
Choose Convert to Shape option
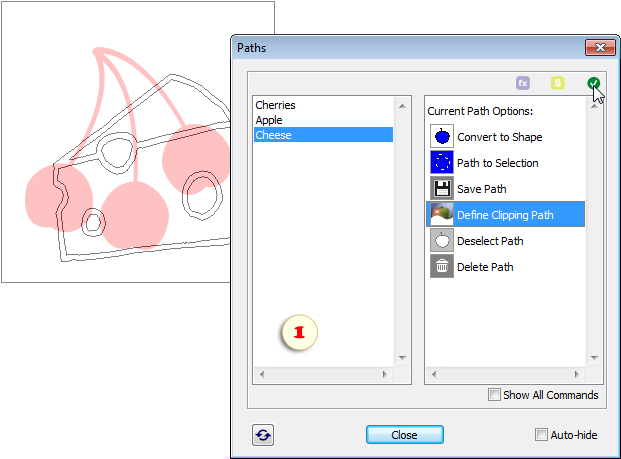tap(505, 137)
